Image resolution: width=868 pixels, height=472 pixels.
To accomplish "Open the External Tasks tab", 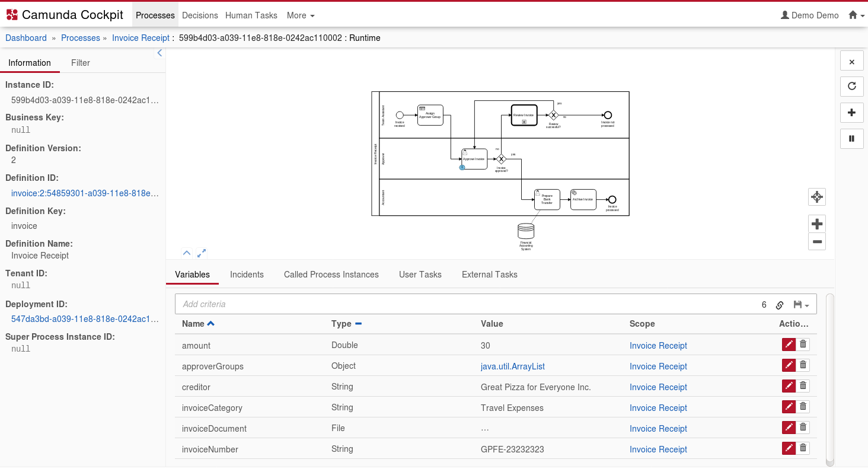I will [490, 275].
